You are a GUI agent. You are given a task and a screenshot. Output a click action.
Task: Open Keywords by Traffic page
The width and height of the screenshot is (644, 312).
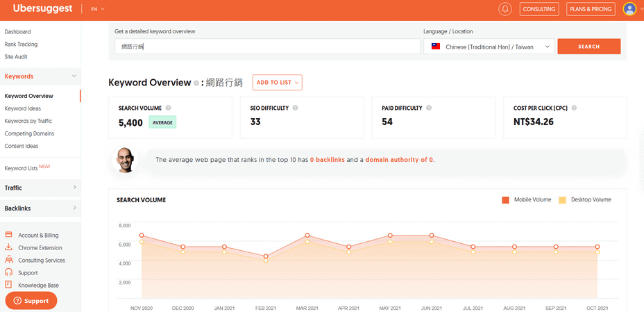[x=28, y=121]
